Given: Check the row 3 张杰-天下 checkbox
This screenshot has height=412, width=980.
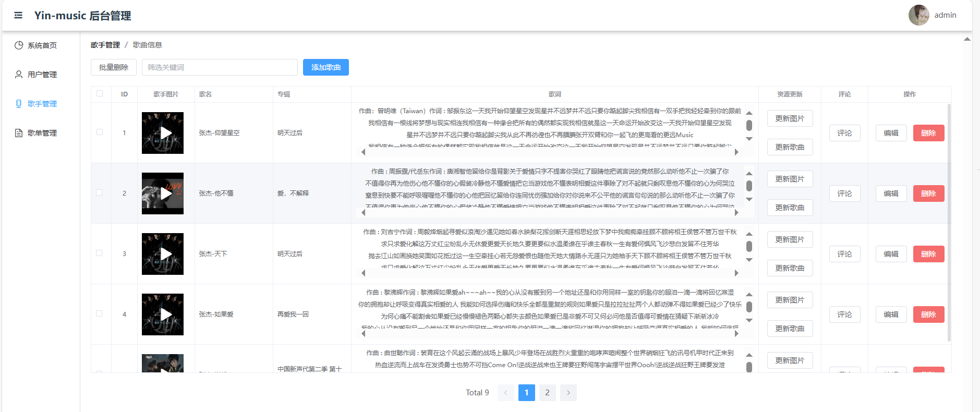Looking at the screenshot, I should tap(100, 253).
